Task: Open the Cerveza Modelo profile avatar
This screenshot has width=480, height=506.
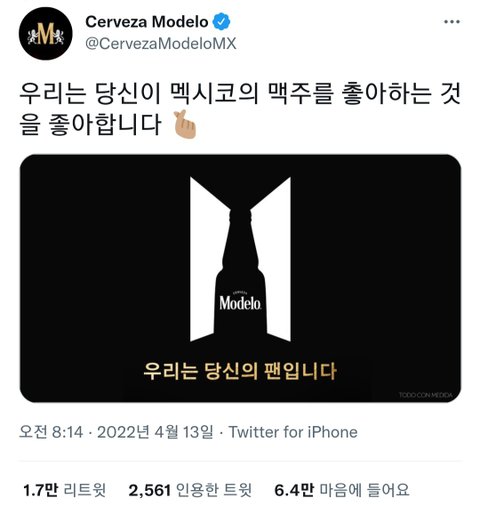Action: click(x=45, y=33)
